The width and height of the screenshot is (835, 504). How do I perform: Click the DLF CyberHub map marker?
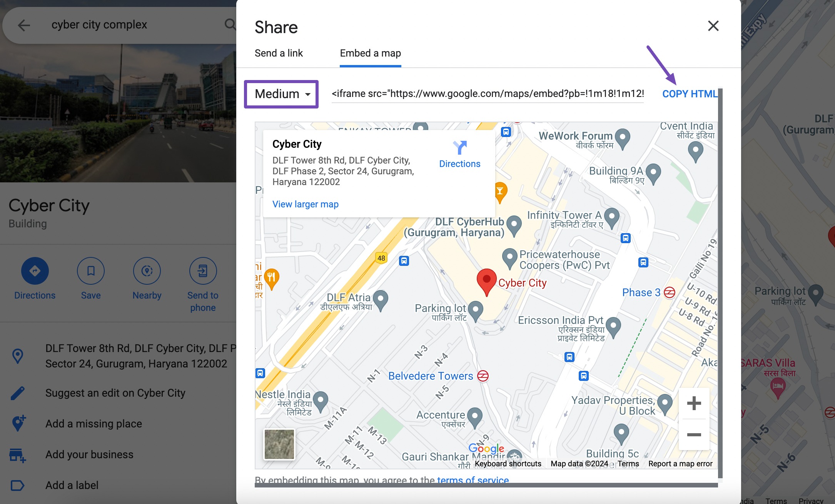pyautogui.click(x=514, y=225)
